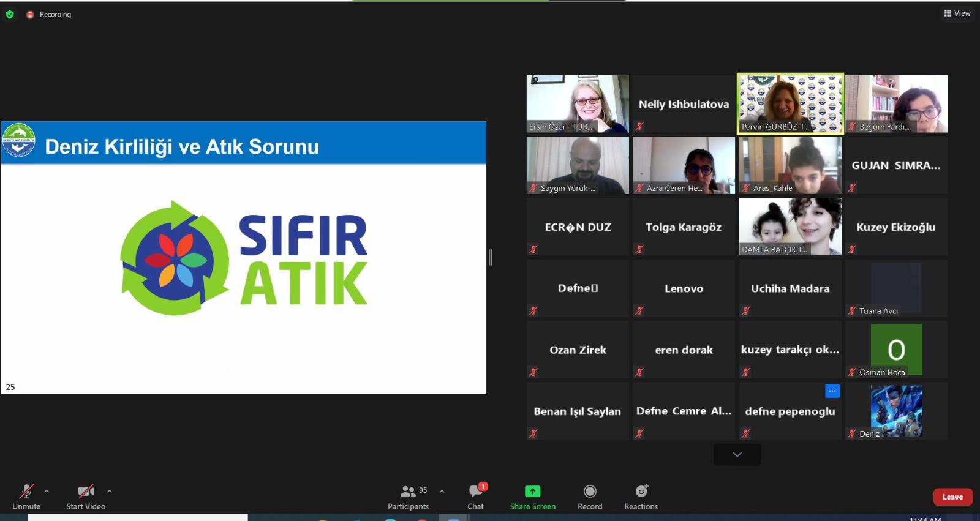This screenshot has height=521, width=980.
Task: Click the divider handle beside shared screen
Action: coord(491,257)
